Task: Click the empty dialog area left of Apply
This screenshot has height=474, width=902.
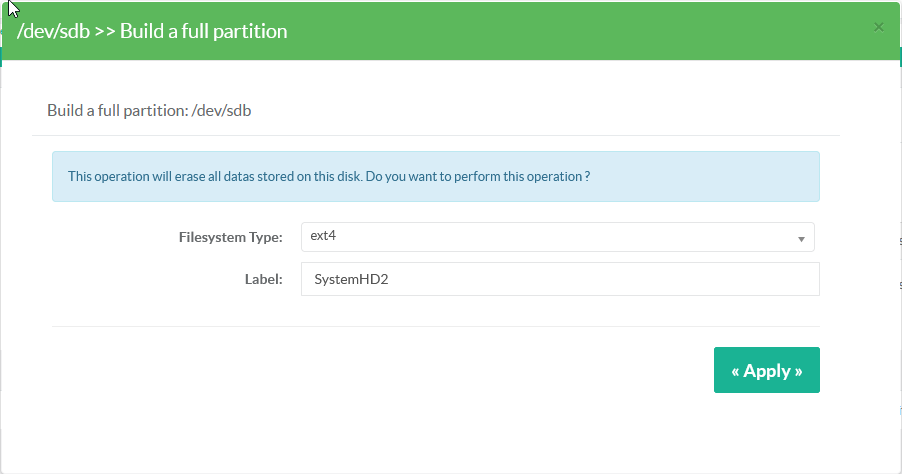Action: click(400, 370)
